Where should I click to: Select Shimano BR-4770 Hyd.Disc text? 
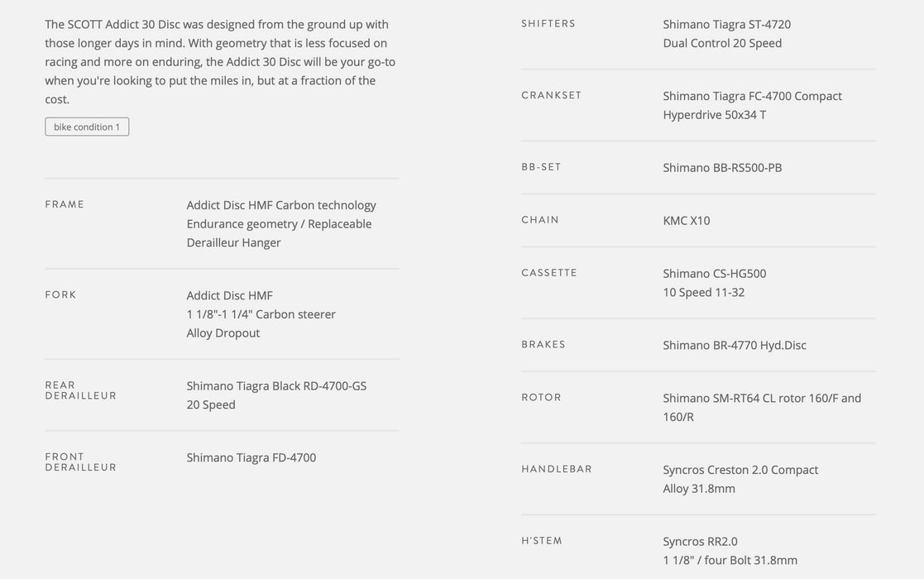pyautogui.click(x=735, y=345)
